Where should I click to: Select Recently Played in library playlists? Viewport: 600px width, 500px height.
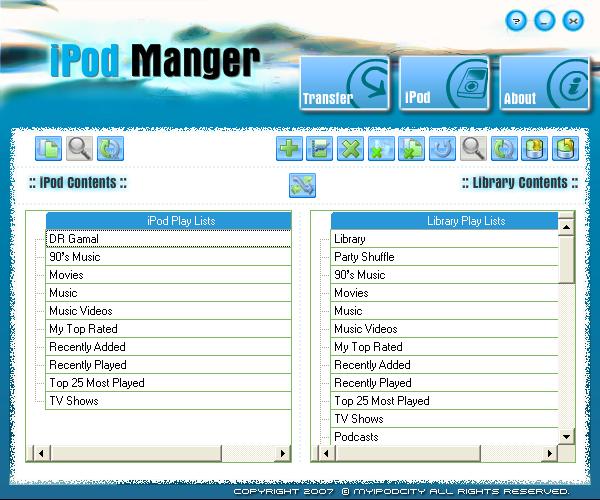[445, 383]
